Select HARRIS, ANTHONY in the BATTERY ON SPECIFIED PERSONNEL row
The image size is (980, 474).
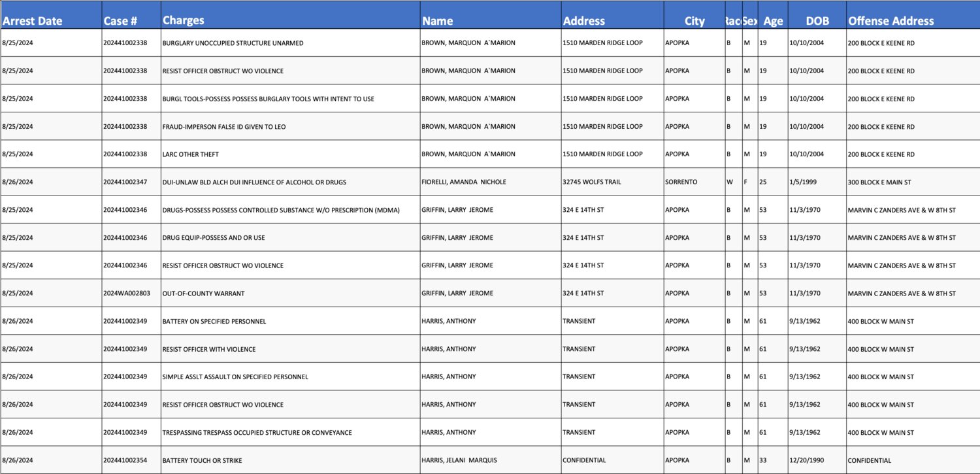point(491,321)
